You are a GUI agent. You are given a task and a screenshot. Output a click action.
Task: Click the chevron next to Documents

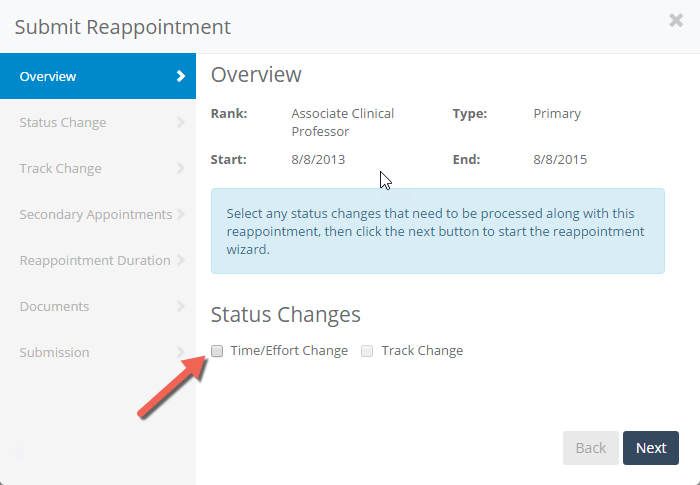[181, 306]
